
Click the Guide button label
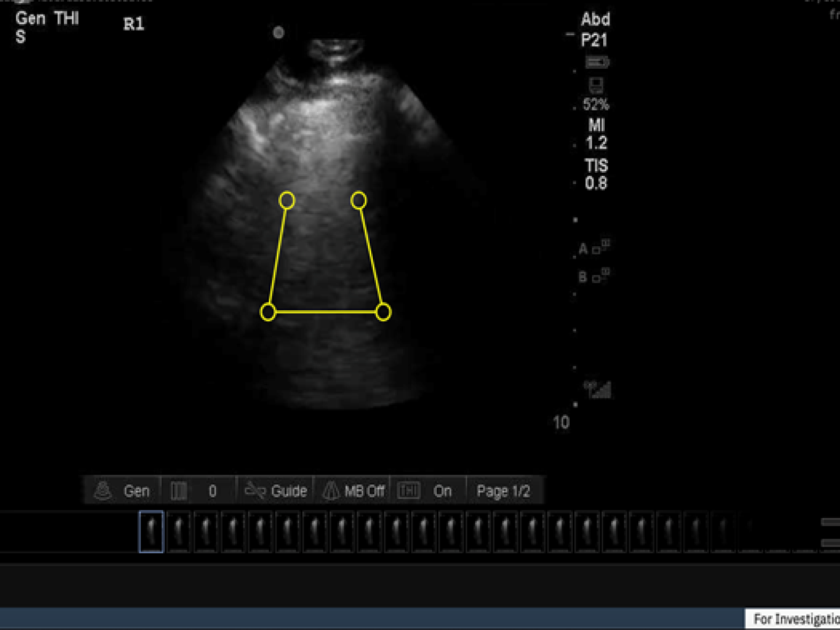coord(289,491)
